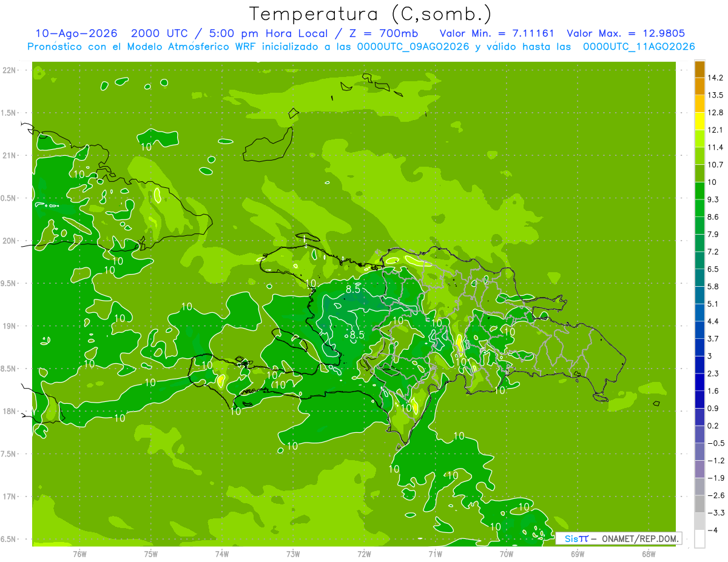Select validity stamp "0000UTC_11AGO2026"
This screenshot has height=562, width=728.
pyautogui.click(x=639, y=47)
